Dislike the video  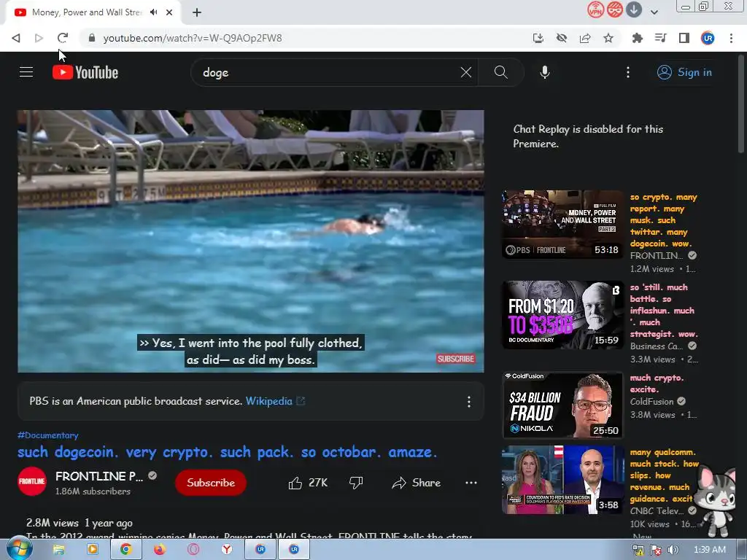[356, 483]
